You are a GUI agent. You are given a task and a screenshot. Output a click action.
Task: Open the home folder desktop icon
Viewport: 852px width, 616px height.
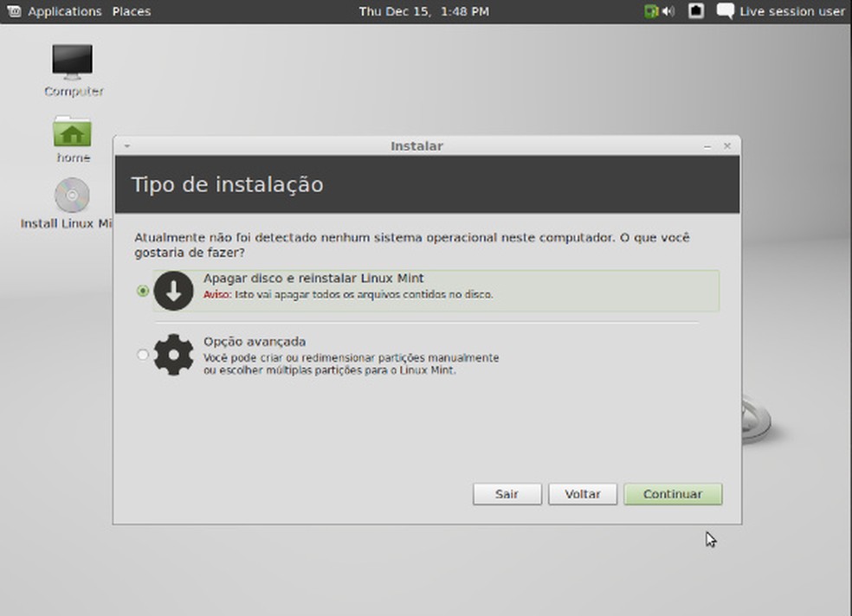[x=72, y=131]
